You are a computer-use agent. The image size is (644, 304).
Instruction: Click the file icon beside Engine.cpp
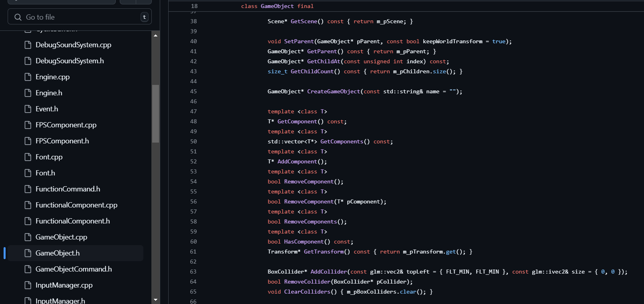pyautogui.click(x=28, y=77)
